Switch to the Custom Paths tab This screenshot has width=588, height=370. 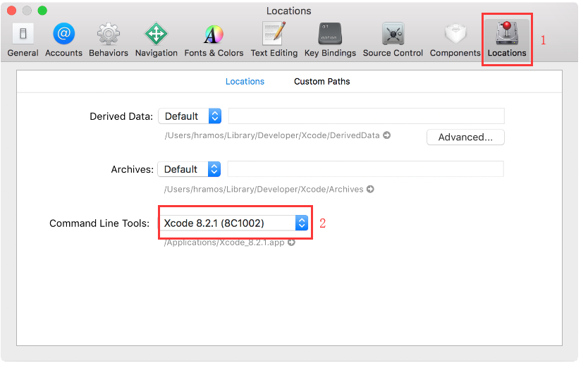(x=321, y=81)
